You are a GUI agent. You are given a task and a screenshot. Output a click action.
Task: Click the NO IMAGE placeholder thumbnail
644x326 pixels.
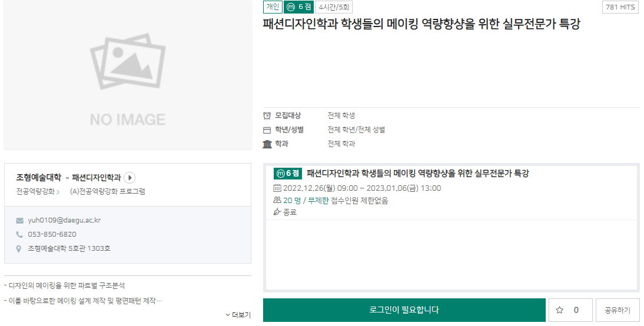point(128,75)
